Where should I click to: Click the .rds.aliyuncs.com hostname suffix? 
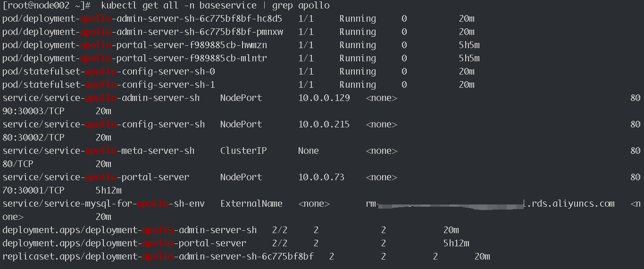(x=570, y=204)
